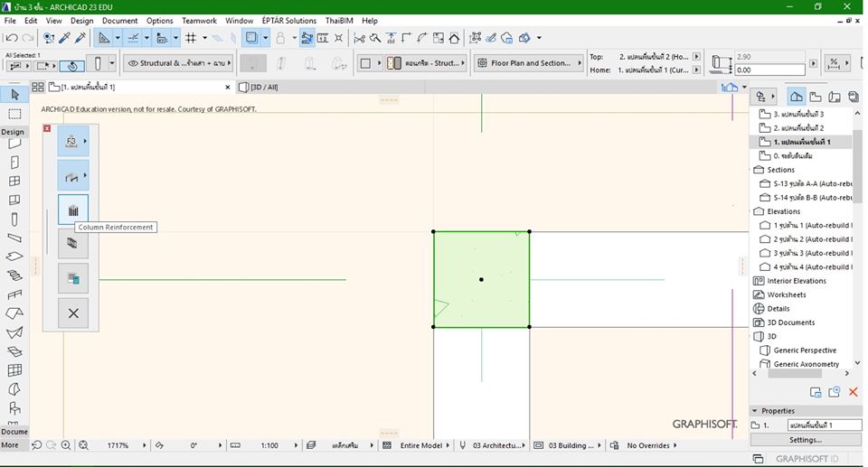
Task: Open the Structural layer dropdown
Action: 177,63
